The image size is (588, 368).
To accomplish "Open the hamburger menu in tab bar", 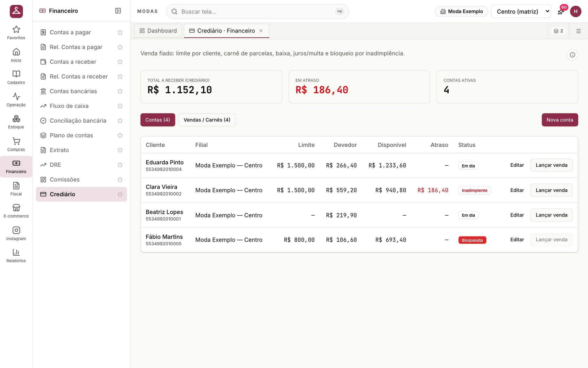I will pyautogui.click(x=579, y=31).
